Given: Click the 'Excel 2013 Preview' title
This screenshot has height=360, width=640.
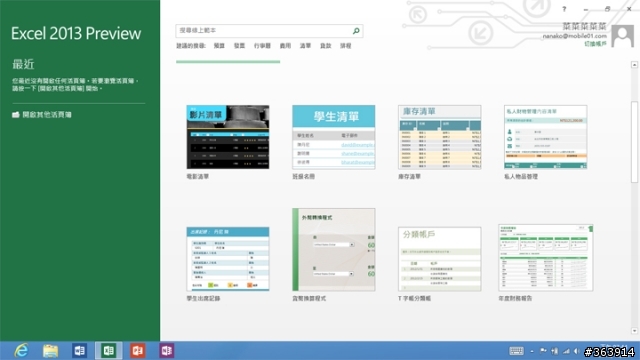Looking at the screenshot, I should pos(76,33).
